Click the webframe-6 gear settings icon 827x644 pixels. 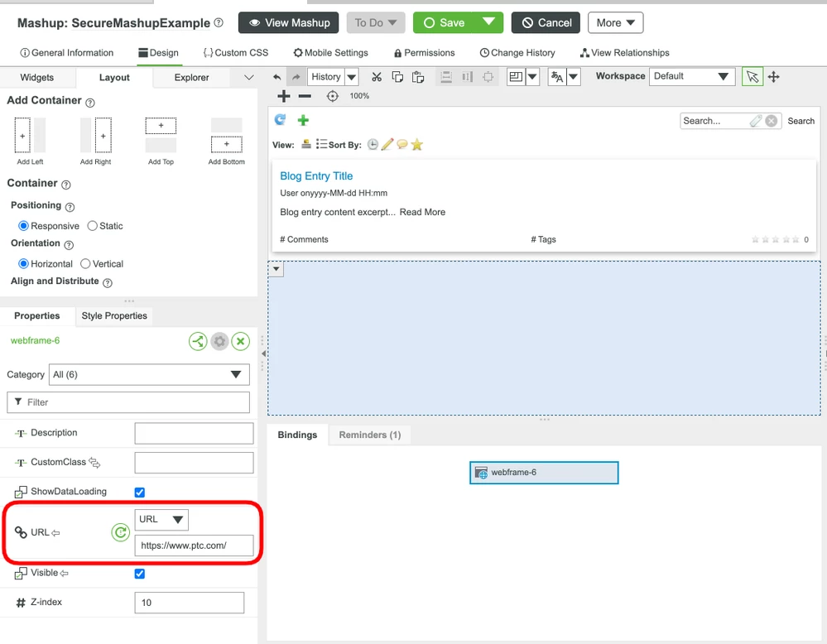tap(219, 341)
